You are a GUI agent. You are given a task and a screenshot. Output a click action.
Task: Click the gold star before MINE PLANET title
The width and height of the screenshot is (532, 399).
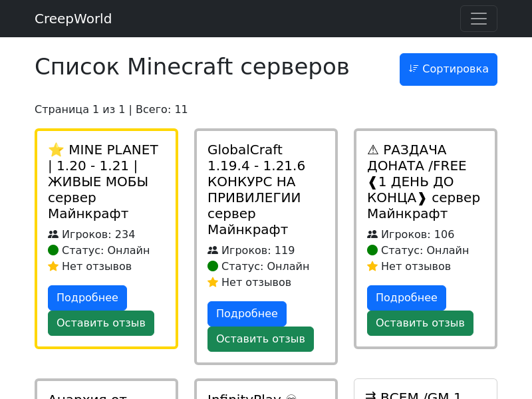[56, 150]
